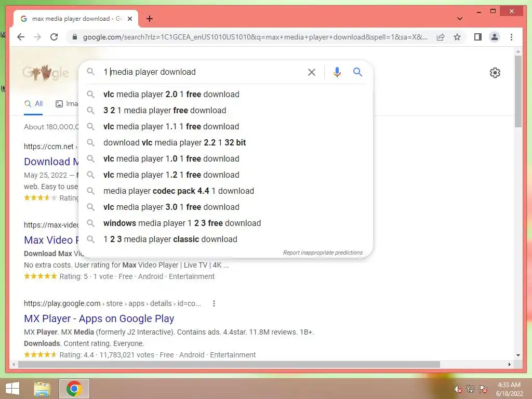
Task: Open the ccm.net Download result link
Action: [x=51, y=162]
